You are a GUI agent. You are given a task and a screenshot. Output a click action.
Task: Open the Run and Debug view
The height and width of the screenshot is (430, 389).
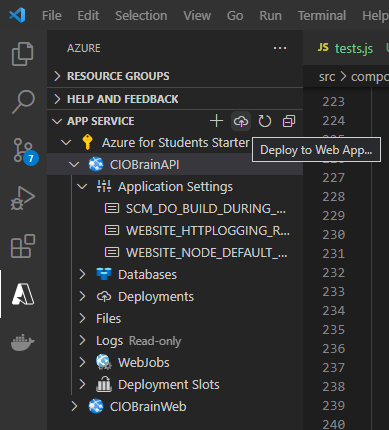click(23, 198)
